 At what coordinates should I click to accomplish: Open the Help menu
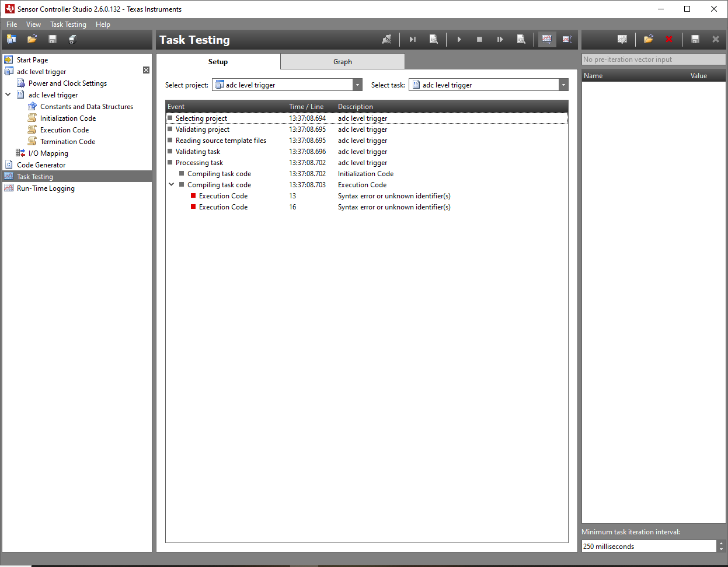(103, 24)
